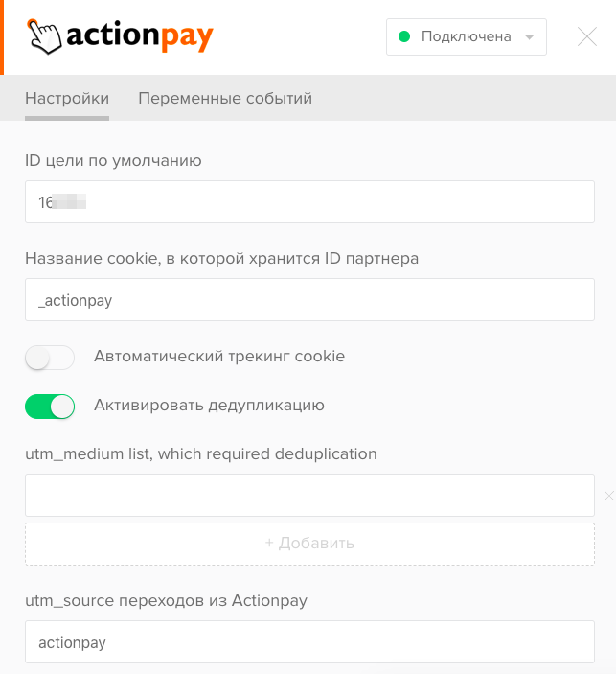Open the Подключена status dropdown

coord(467,36)
